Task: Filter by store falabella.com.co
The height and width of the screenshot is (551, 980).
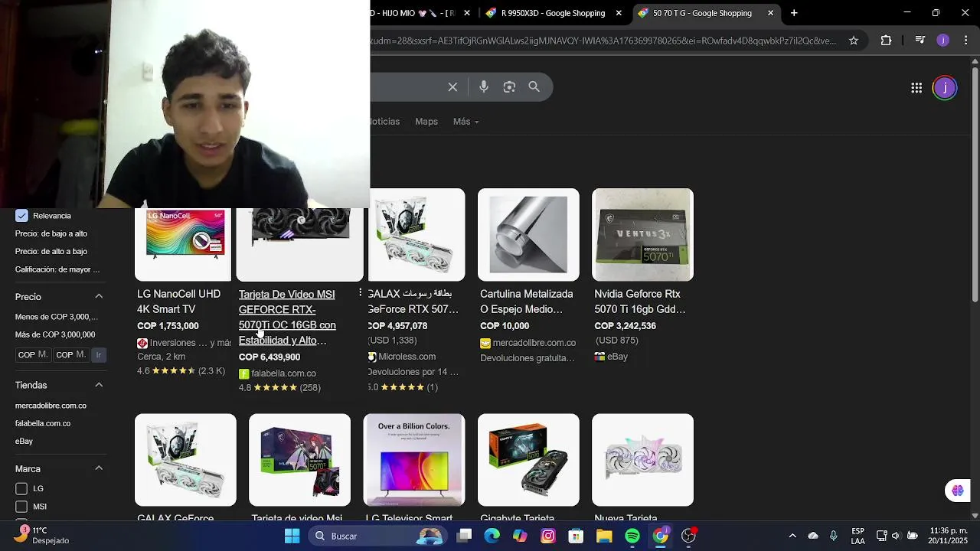Action: click(x=43, y=423)
